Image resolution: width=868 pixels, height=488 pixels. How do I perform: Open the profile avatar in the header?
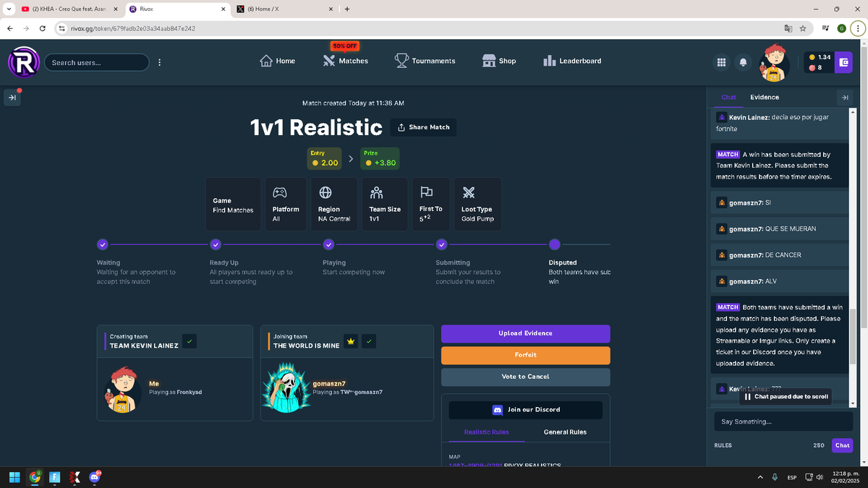tap(773, 62)
